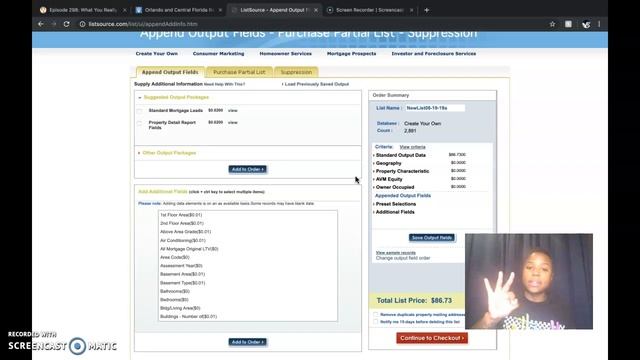The image size is (640, 360).
Task: Open the Consumer Marketing menu
Action: 218,53
